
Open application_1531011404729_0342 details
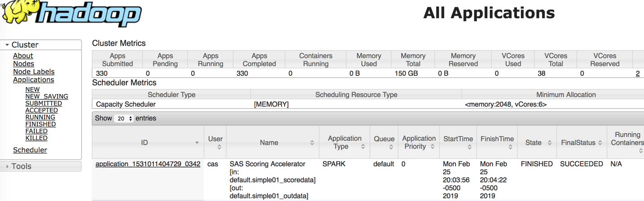(148, 164)
